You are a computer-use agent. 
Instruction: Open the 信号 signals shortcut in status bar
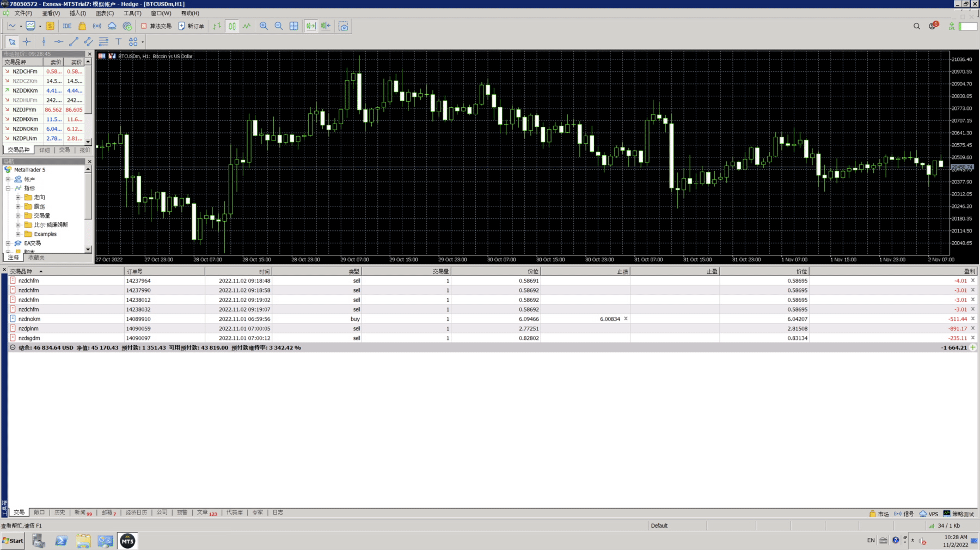click(904, 514)
